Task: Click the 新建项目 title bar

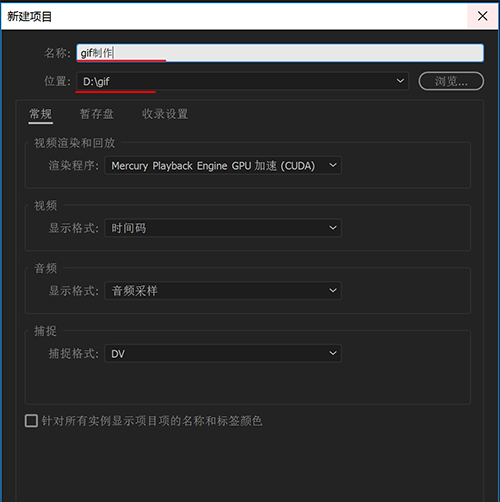Action: point(233,16)
